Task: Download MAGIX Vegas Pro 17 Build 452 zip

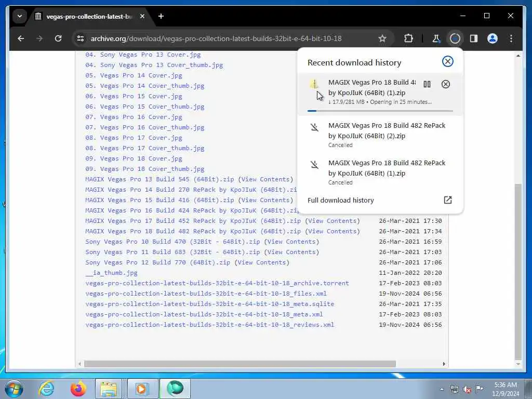Action: (193, 221)
